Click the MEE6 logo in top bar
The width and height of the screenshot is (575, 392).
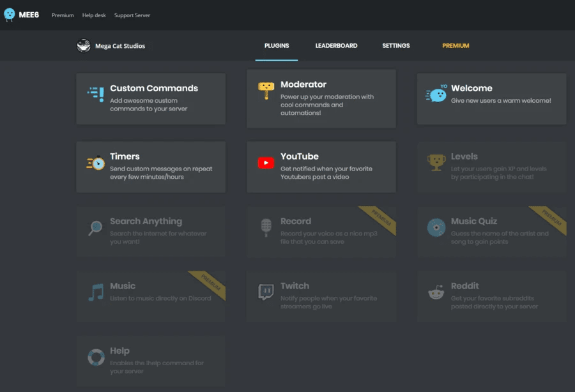coord(21,14)
